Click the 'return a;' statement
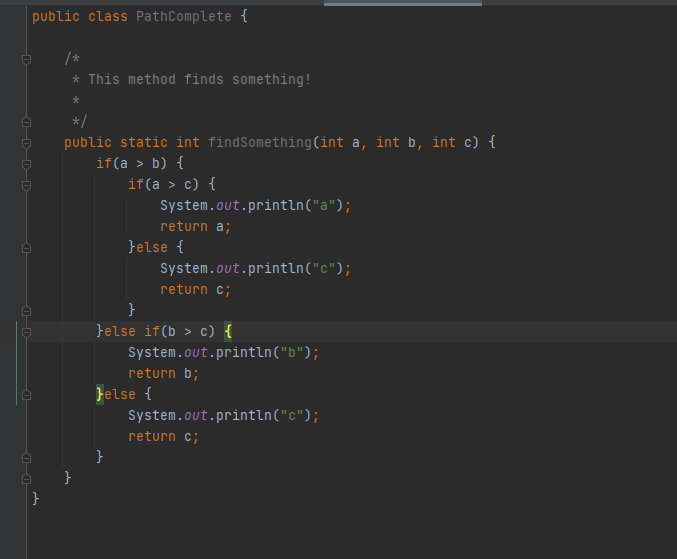This screenshot has height=559, width=677. pos(196,227)
